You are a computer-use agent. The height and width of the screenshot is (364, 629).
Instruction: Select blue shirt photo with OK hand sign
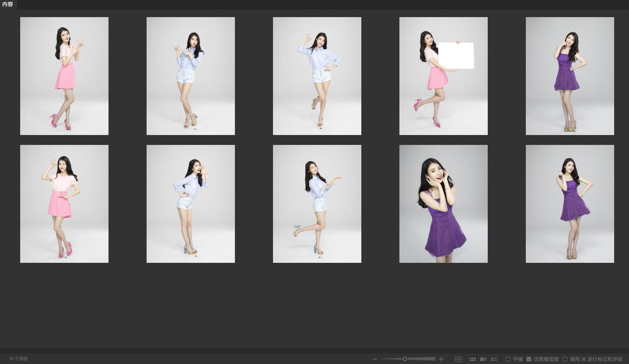[317, 76]
